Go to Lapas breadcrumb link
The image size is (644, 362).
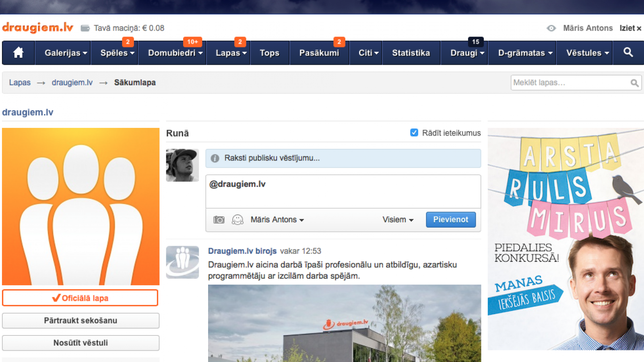pos(20,82)
